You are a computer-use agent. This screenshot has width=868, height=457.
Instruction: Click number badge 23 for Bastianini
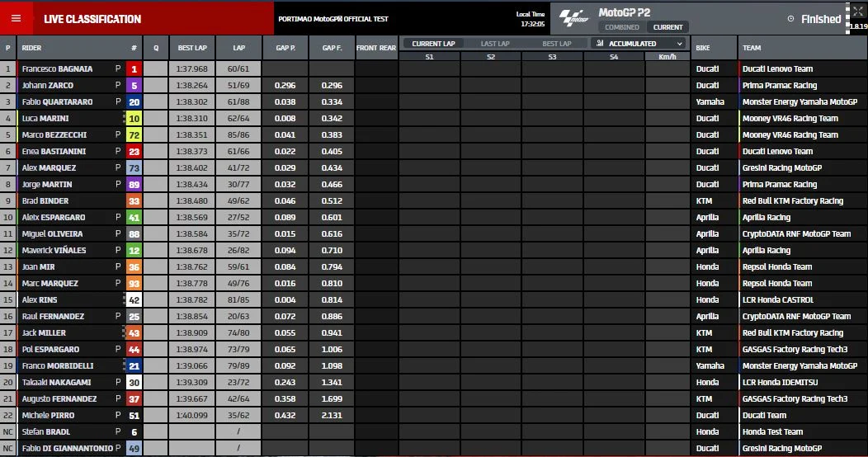click(134, 152)
